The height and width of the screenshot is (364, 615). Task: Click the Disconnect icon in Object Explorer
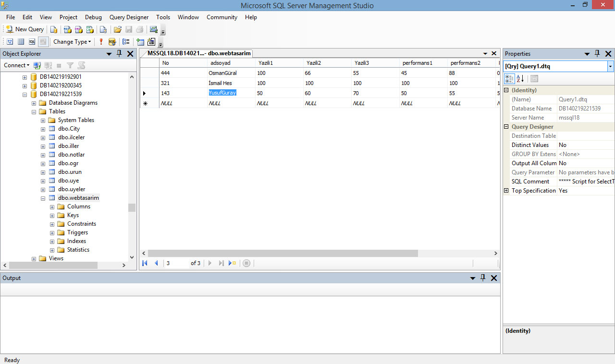48,65
